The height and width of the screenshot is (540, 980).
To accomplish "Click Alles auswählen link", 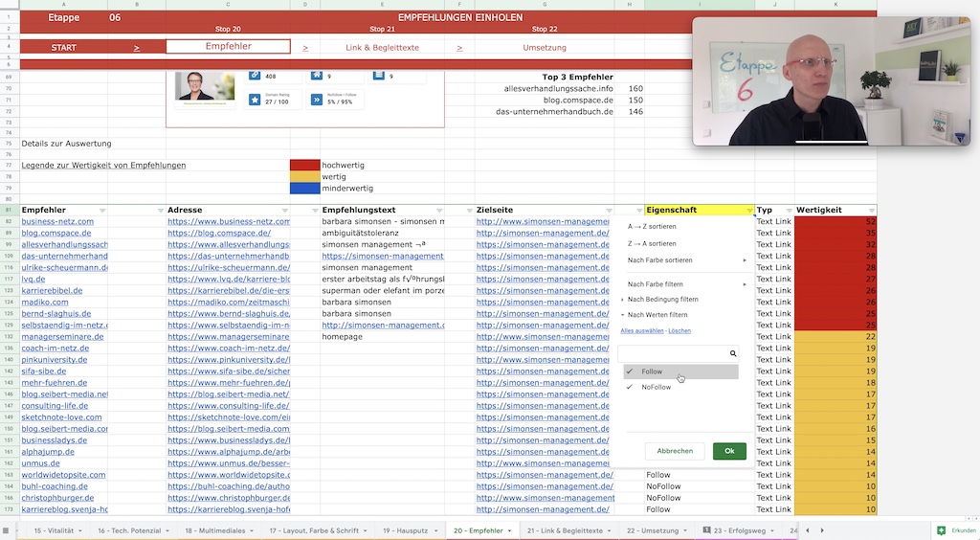I will pos(642,330).
